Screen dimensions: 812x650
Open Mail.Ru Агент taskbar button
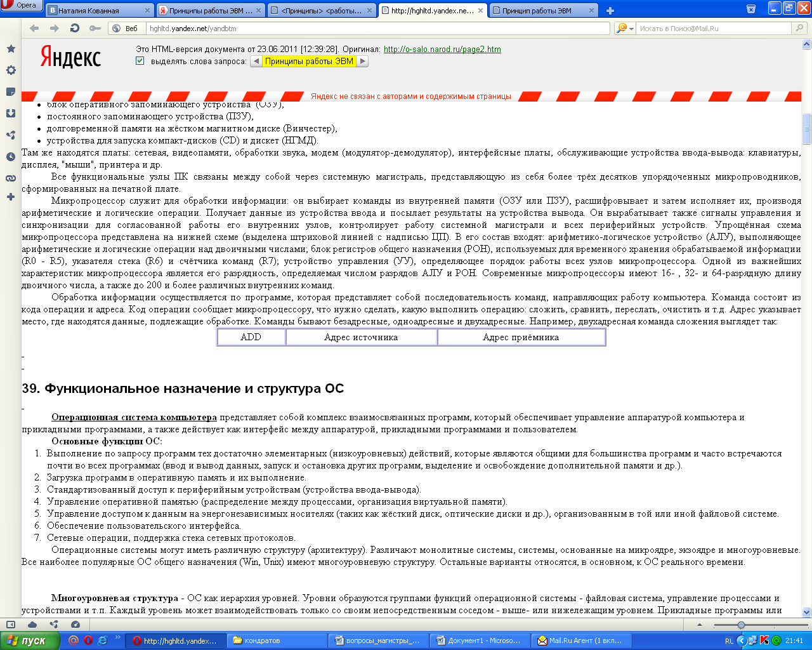pos(581,640)
